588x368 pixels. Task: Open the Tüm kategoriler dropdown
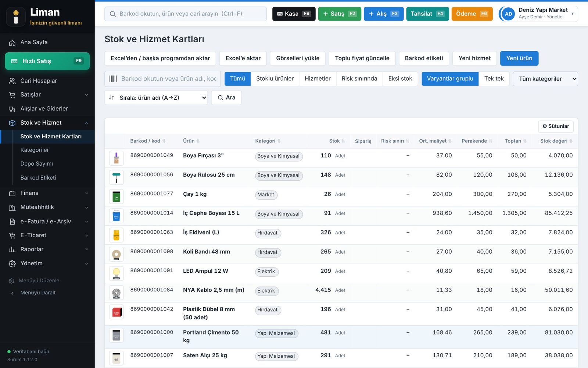545,79
